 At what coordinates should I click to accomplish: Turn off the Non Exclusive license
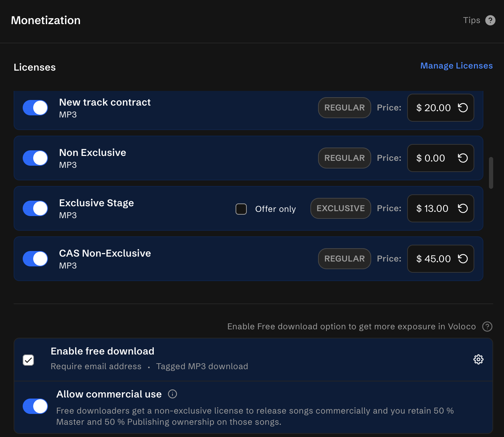35,158
